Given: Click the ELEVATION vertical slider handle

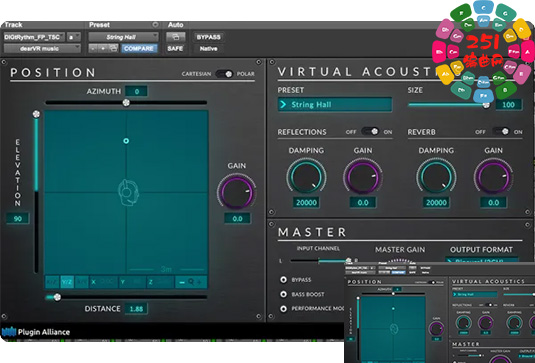Looking at the screenshot, I should (36, 114).
